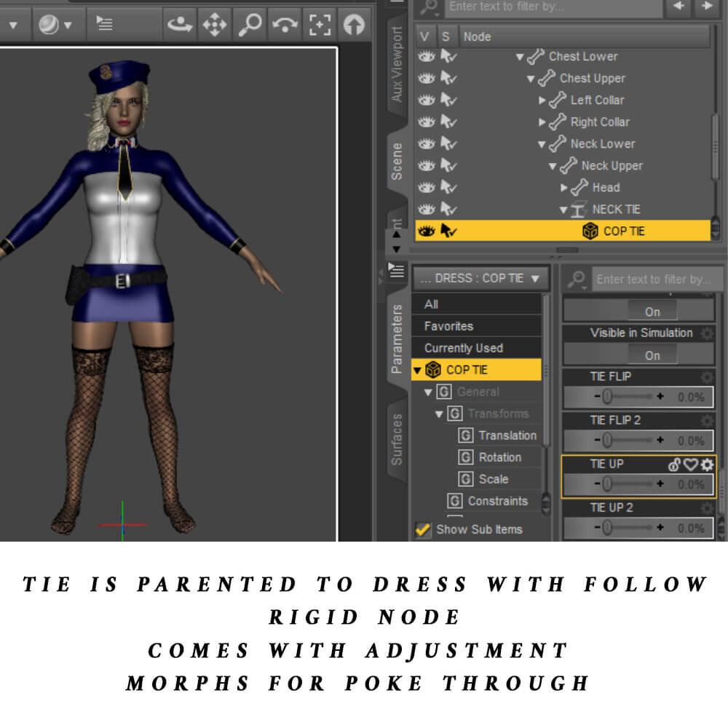
Task: Collapse the Neck Lower tree node
Action: click(x=542, y=144)
